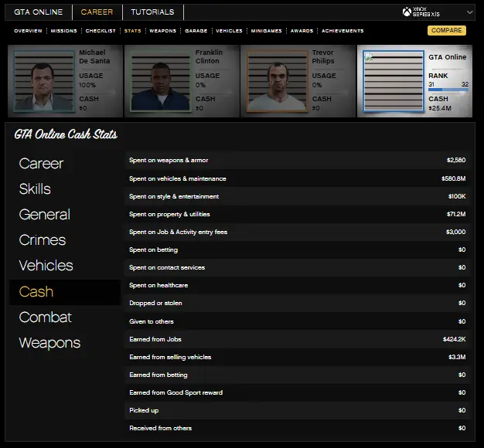This screenshot has width=484, height=448.
Task: Select Skills in the stats sidebar
Action: (35, 189)
